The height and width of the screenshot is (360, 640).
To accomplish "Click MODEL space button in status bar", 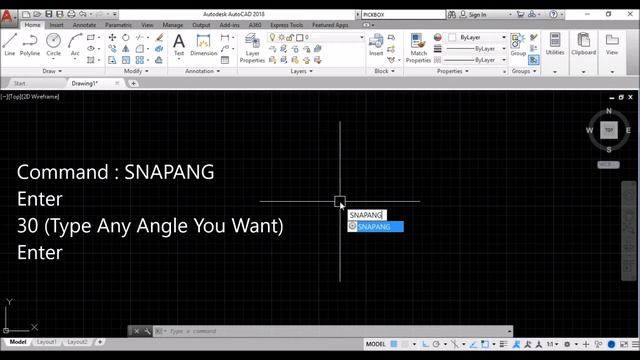I will [x=376, y=344].
